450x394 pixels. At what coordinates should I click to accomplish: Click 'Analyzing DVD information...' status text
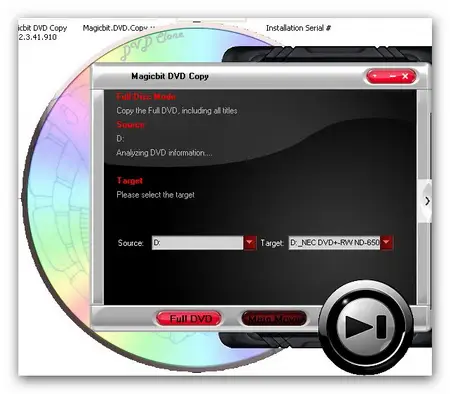pyautogui.click(x=164, y=153)
